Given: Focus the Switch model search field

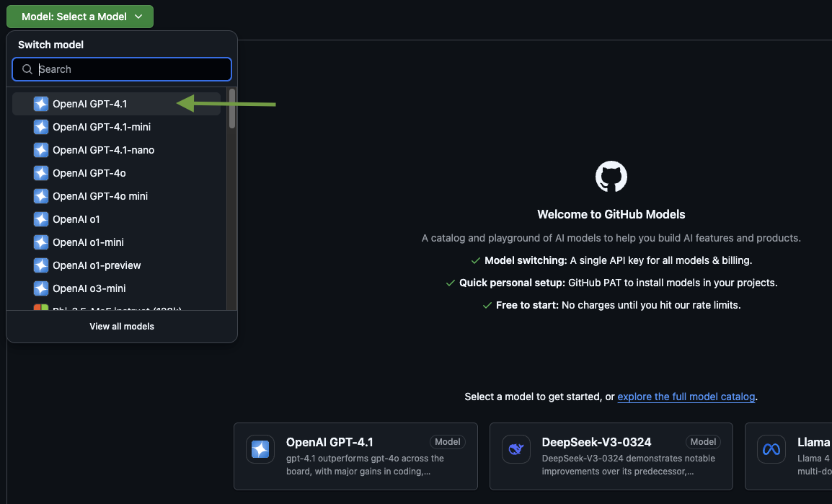Looking at the screenshot, I should tap(122, 69).
